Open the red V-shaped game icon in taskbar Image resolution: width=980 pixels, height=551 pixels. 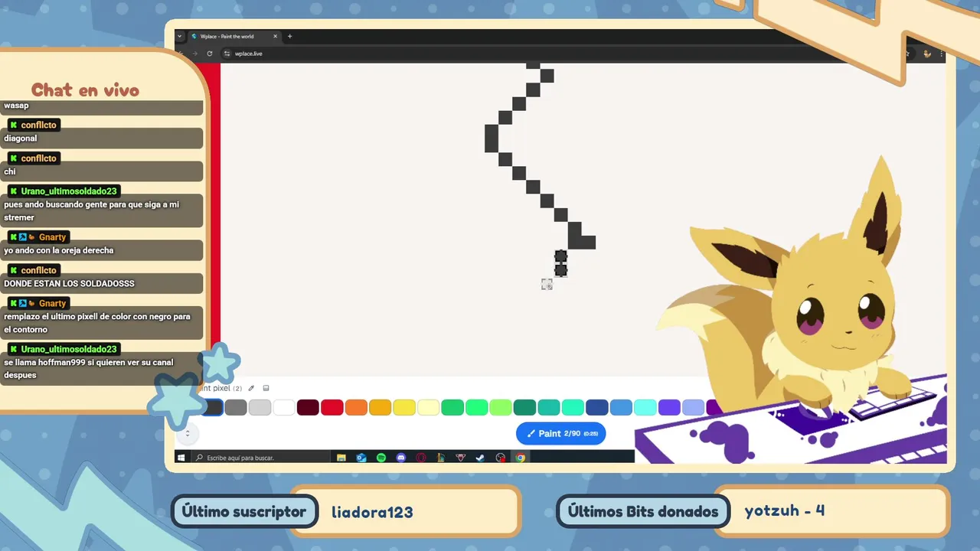pos(460,458)
